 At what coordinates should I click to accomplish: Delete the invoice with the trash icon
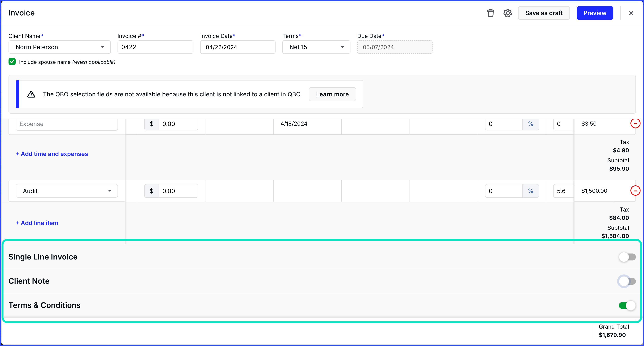coord(490,13)
